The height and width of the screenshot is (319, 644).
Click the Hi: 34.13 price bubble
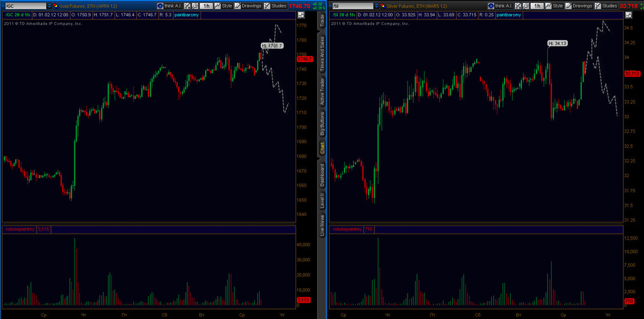[557, 43]
